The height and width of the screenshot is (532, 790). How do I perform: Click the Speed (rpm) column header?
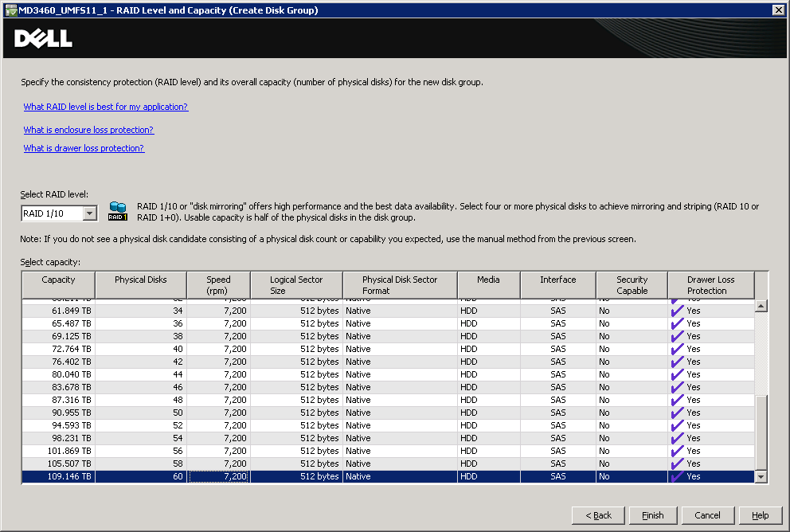click(218, 285)
